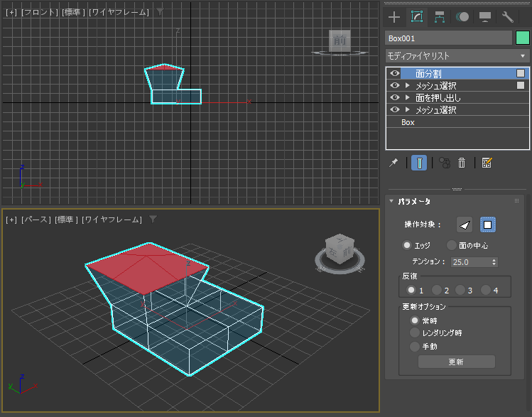The image size is (532, 417).
Task: Toggle eye visibility for 面を押し出し modifier
Action: (x=395, y=98)
